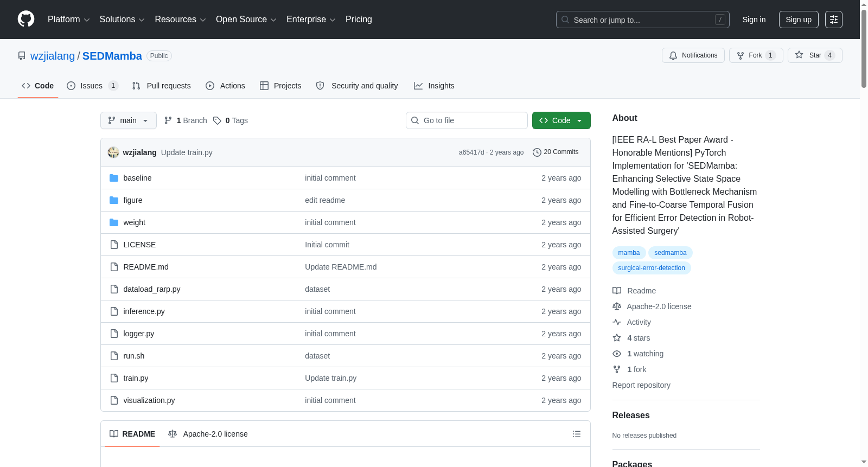This screenshot has height=467, width=868.
Task: Expand the Solutions menu
Action: click(x=122, y=20)
